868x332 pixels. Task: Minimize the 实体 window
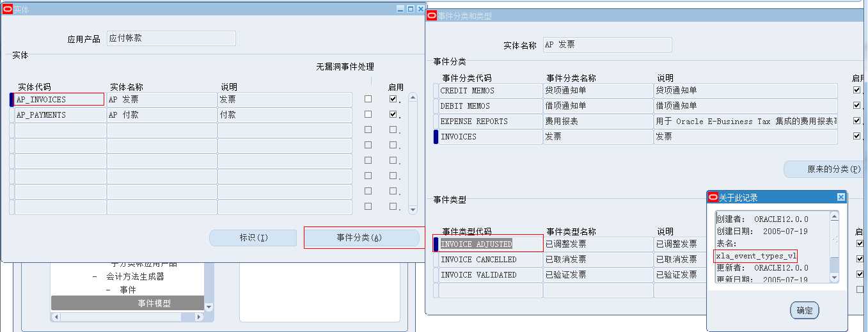point(400,9)
